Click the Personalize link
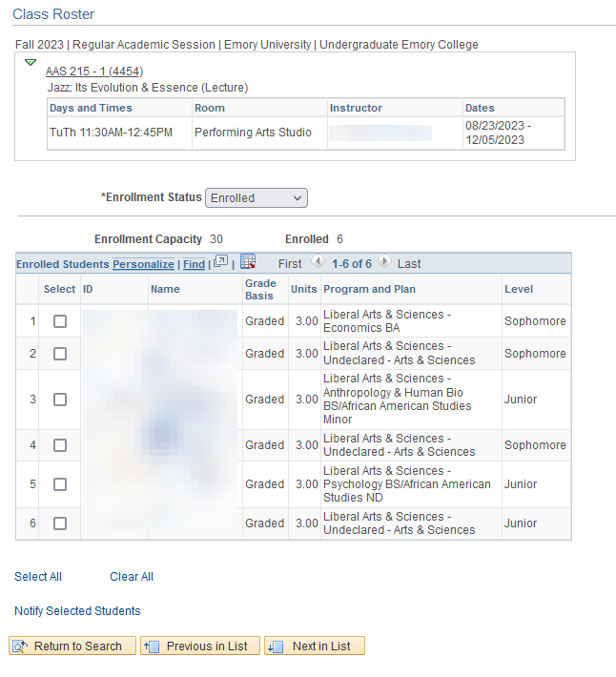 coord(143,264)
